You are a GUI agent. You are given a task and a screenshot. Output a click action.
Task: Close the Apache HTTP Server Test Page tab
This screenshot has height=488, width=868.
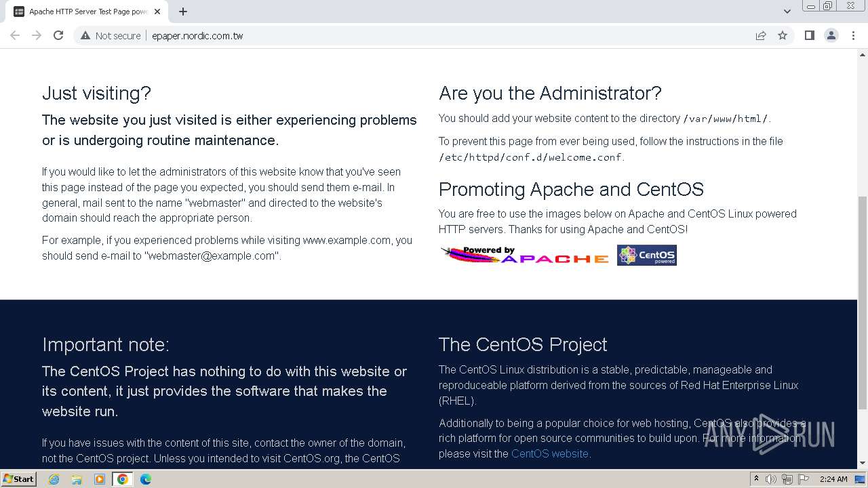157,12
